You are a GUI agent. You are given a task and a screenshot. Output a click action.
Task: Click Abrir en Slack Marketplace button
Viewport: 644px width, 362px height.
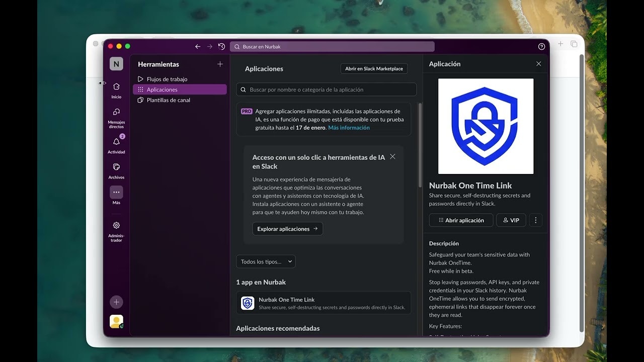click(374, 69)
